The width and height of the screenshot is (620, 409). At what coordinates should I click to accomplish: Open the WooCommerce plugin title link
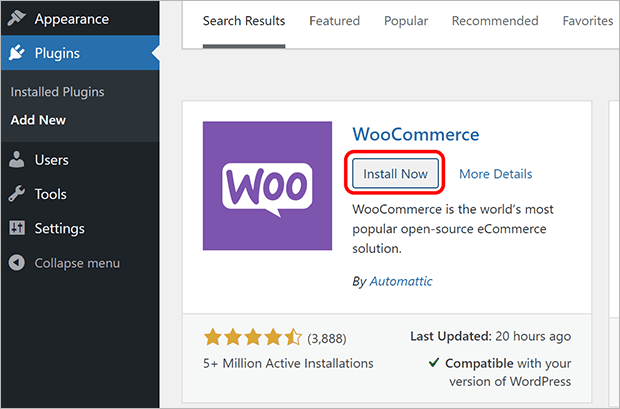(x=416, y=134)
